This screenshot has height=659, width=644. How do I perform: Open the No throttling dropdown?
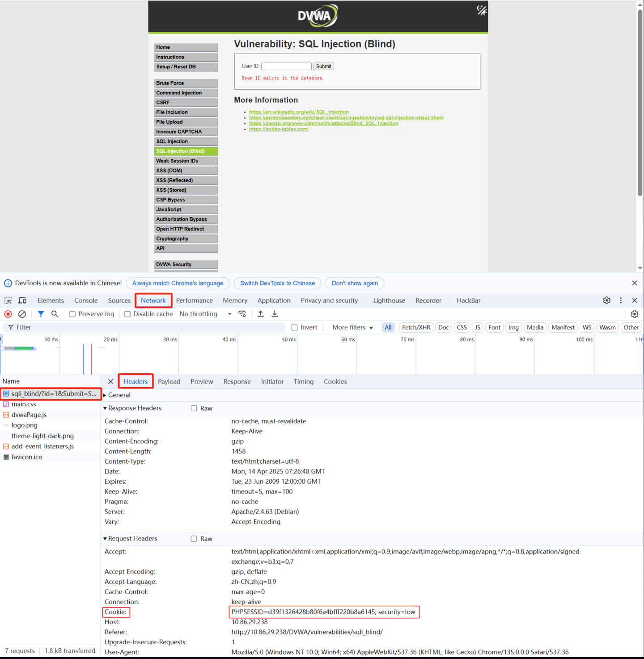coord(205,314)
